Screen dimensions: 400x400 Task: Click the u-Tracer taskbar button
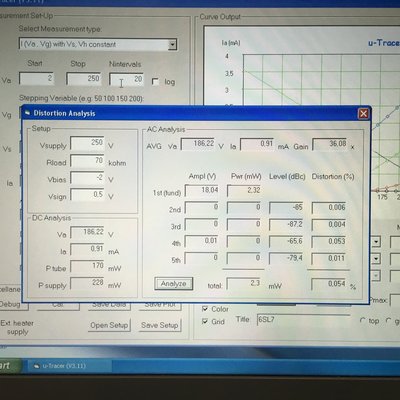click(60, 366)
